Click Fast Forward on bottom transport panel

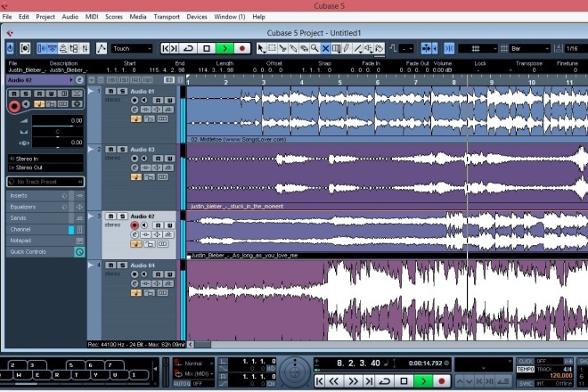(353, 381)
